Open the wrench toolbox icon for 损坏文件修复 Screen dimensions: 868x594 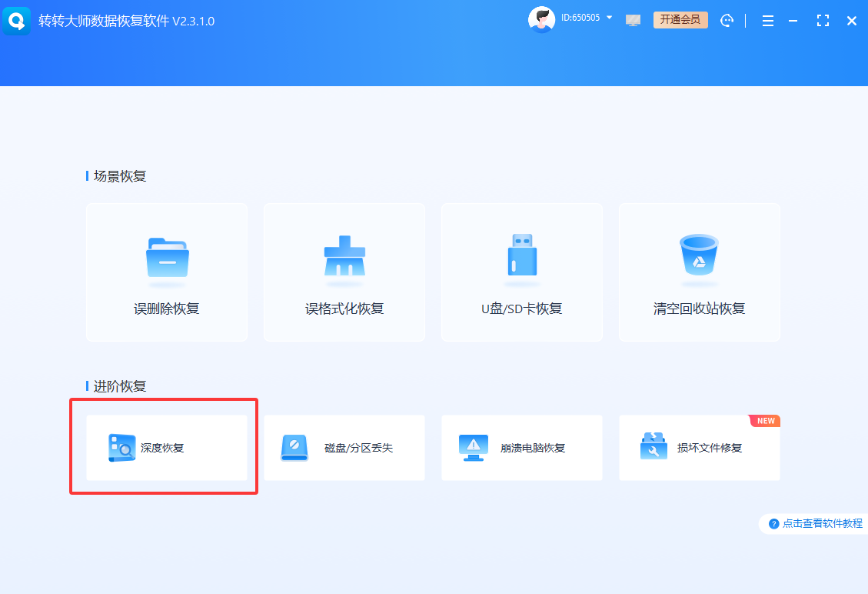pyautogui.click(x=653, y=446)
